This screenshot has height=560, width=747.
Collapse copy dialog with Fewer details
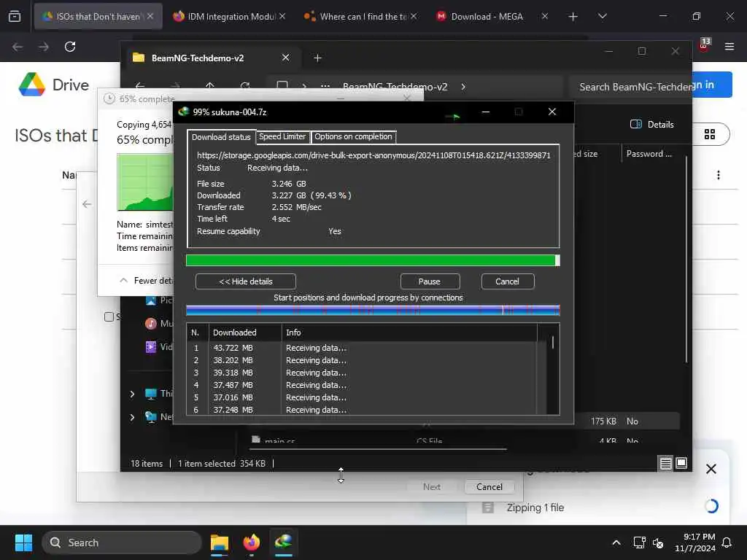pos(147,281)
